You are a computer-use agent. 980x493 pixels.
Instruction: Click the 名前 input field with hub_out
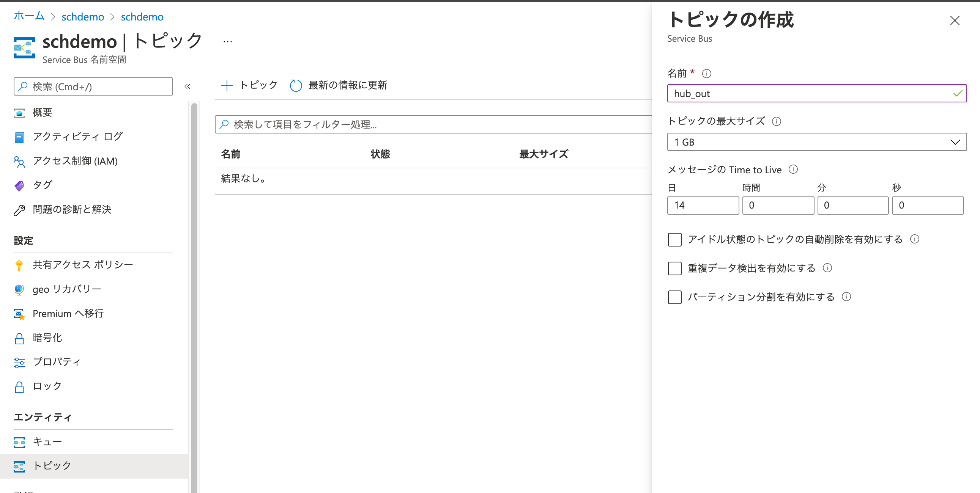pyautogui.click(x=816, y=94)
